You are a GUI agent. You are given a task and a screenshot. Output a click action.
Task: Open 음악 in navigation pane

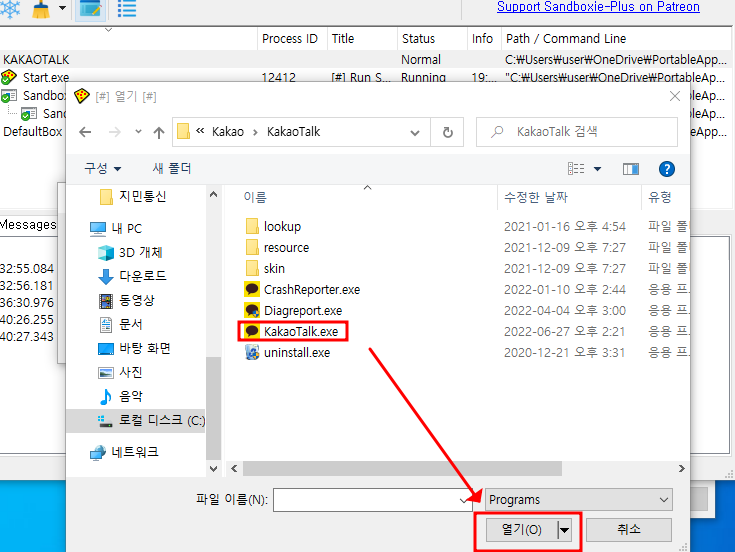[120, 396]
